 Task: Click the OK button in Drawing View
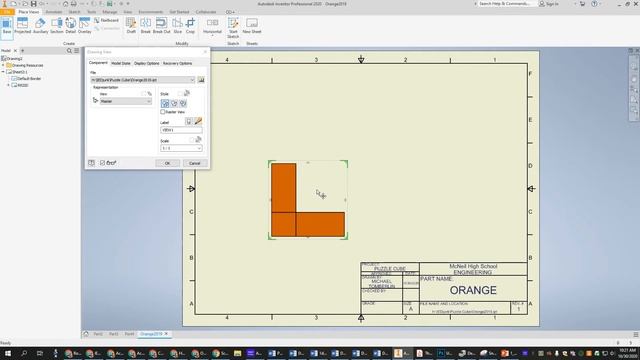coord(167,163)
